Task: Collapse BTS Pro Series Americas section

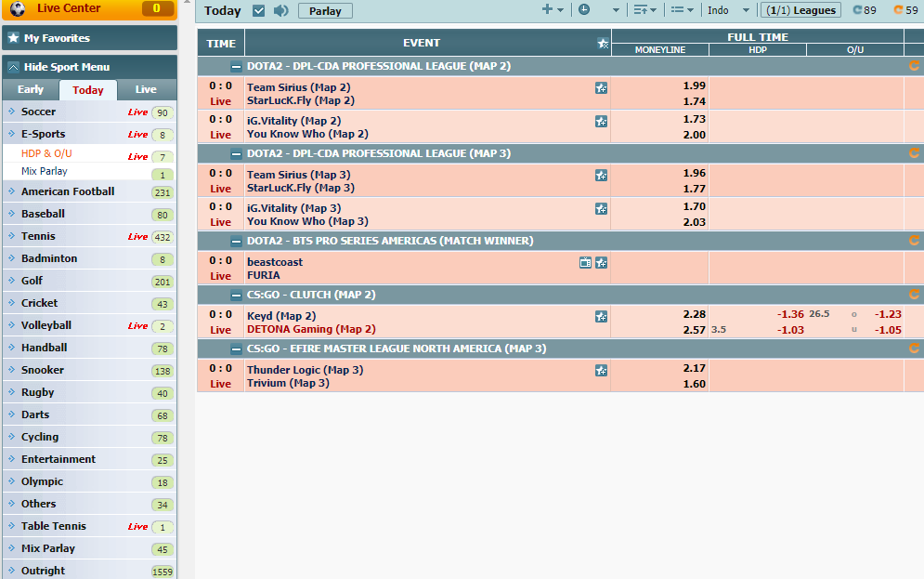Action: [236, 241]
